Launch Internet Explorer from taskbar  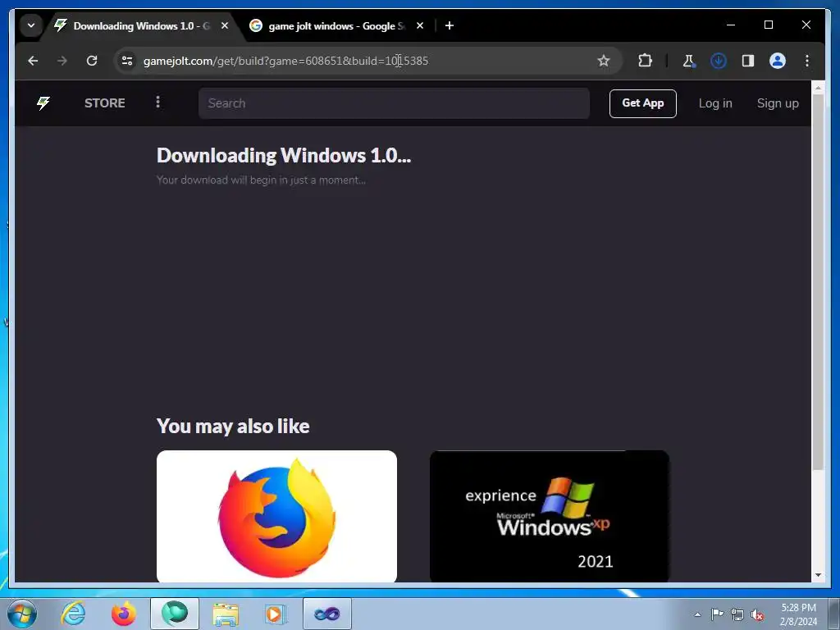(x=73, y=614)
